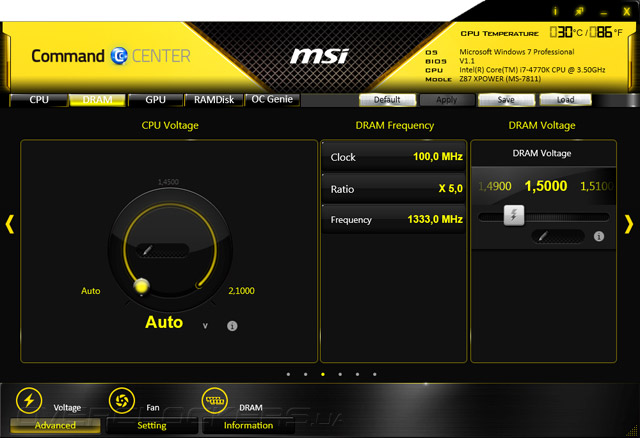640x438 pixels.
Task: Minimize the Command Center window
Action: click(604, 13)
